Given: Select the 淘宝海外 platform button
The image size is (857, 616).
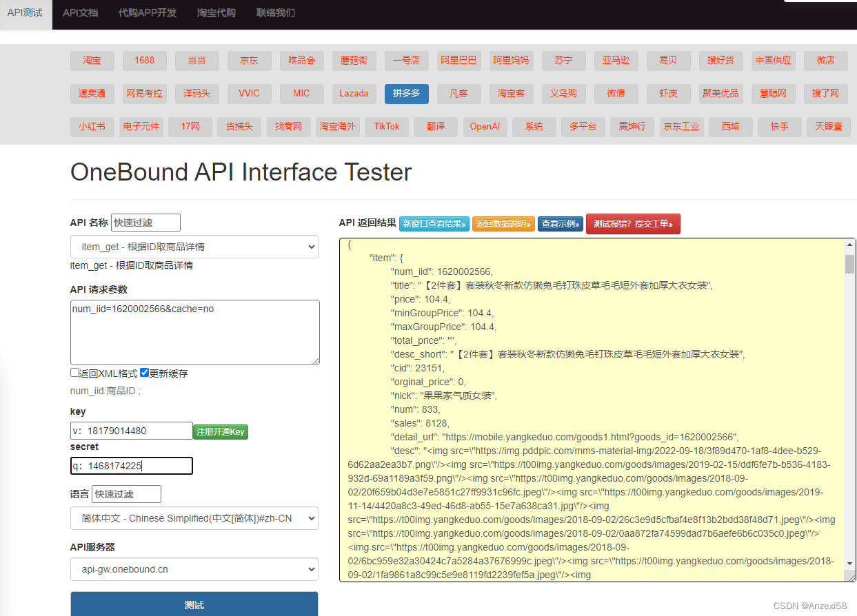Looking at the screenshot, I should (x=338, y=127).
